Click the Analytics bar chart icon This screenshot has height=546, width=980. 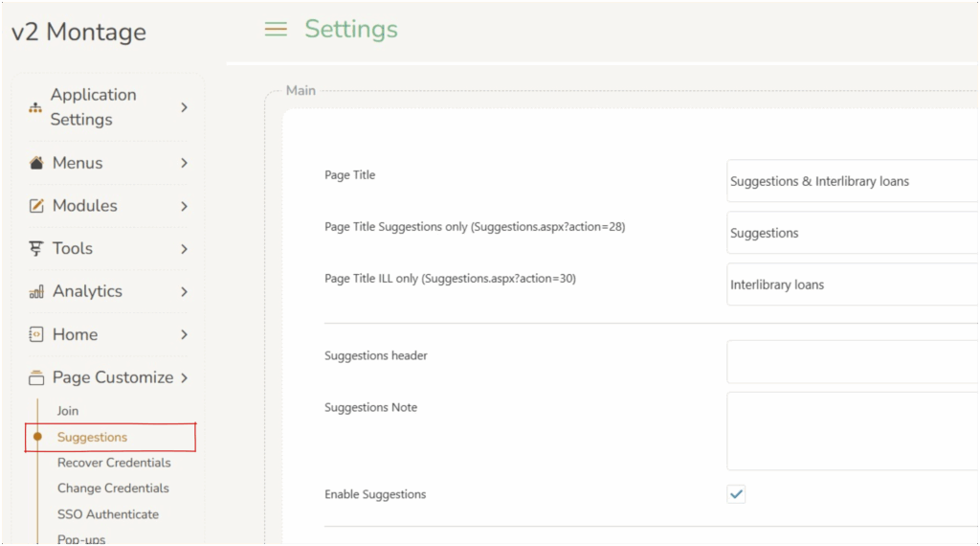pos(36,292)
